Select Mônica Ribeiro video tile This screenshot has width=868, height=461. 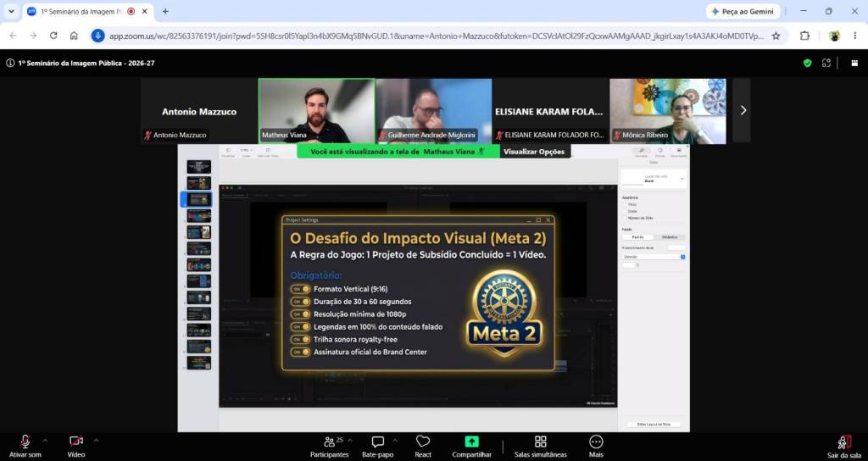pos(668,111)
